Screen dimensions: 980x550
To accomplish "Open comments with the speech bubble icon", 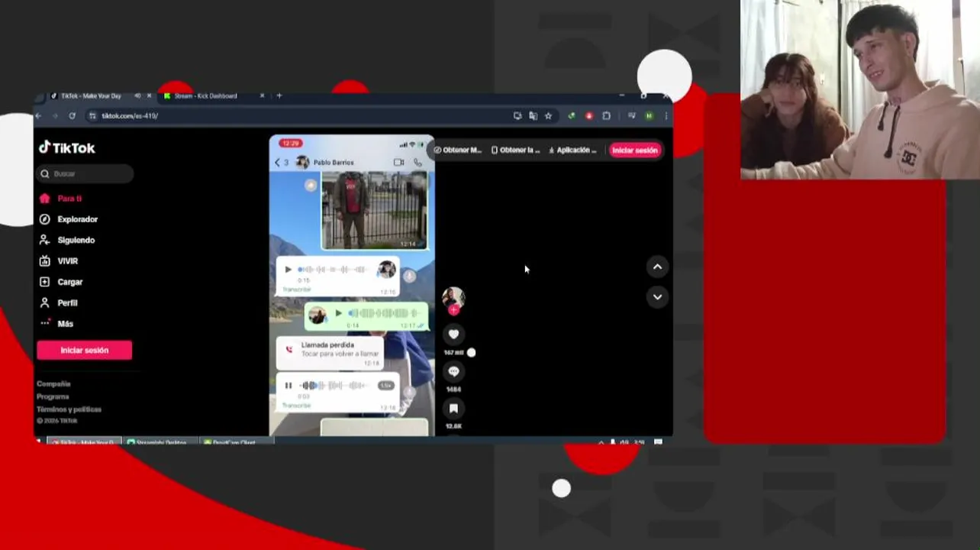I will pos(453,371).
